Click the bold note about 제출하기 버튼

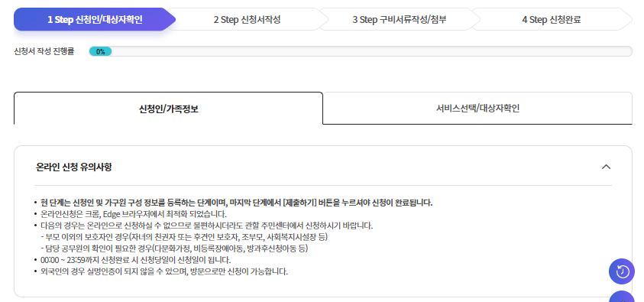pos(236,203)
